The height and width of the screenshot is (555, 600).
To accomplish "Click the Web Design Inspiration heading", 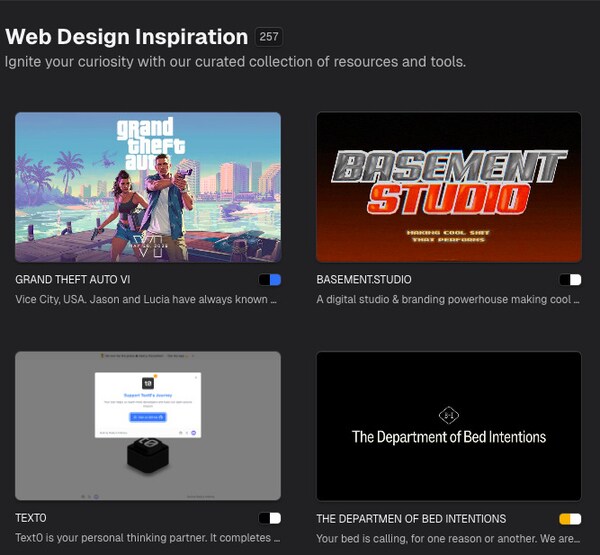I will click(127, 37).
